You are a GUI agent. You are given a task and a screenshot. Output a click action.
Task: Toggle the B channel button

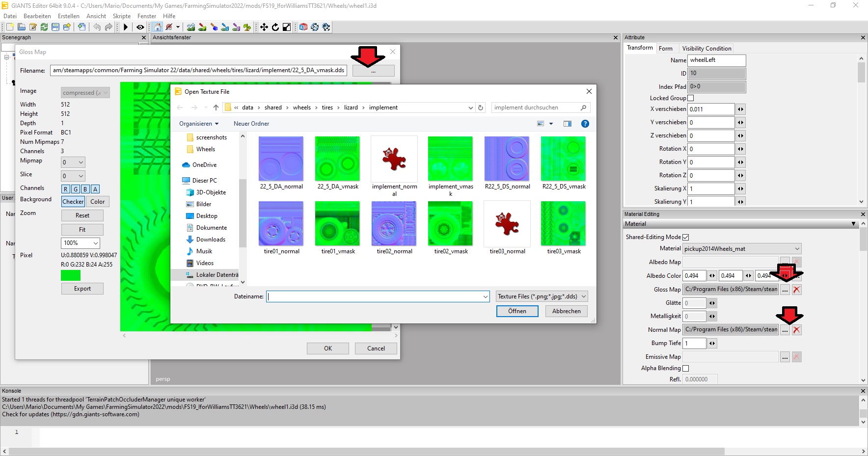(85, 189)
